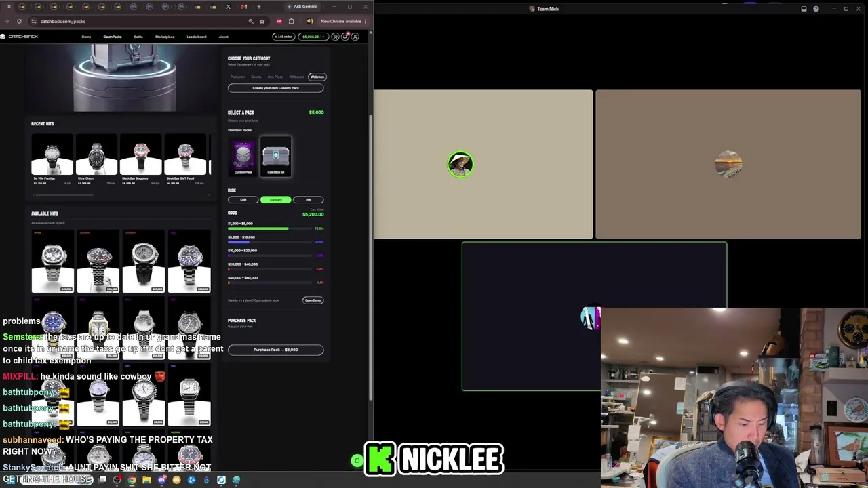Go to Home in Catchback nav
Viewport: 868px width, 488px height.
(x=86, y=37)
